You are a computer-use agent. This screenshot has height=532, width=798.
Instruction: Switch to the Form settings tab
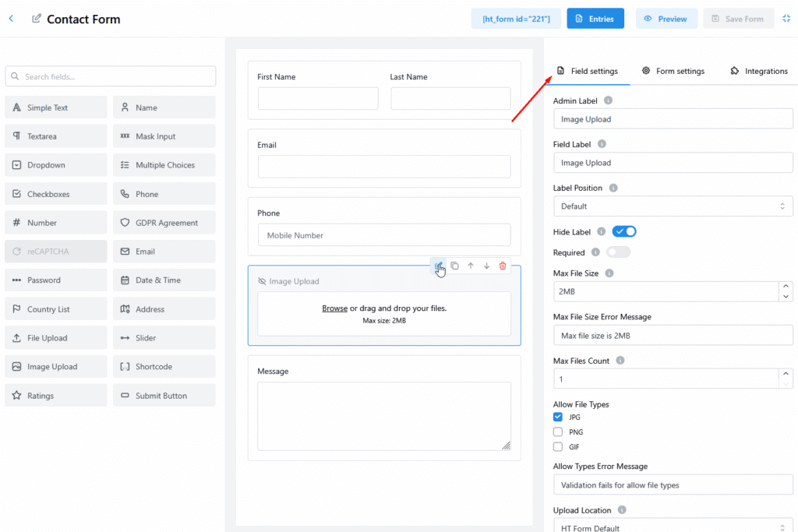click(x=673, y=71)
